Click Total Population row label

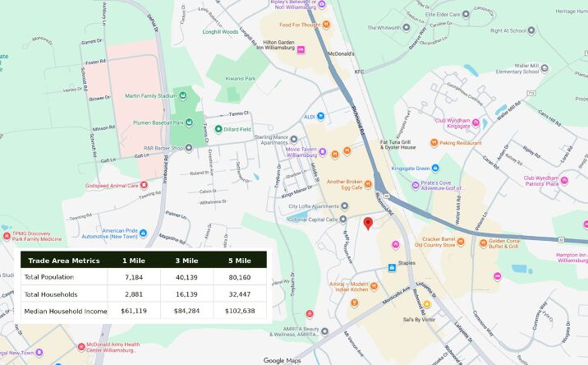click(49, 277)
